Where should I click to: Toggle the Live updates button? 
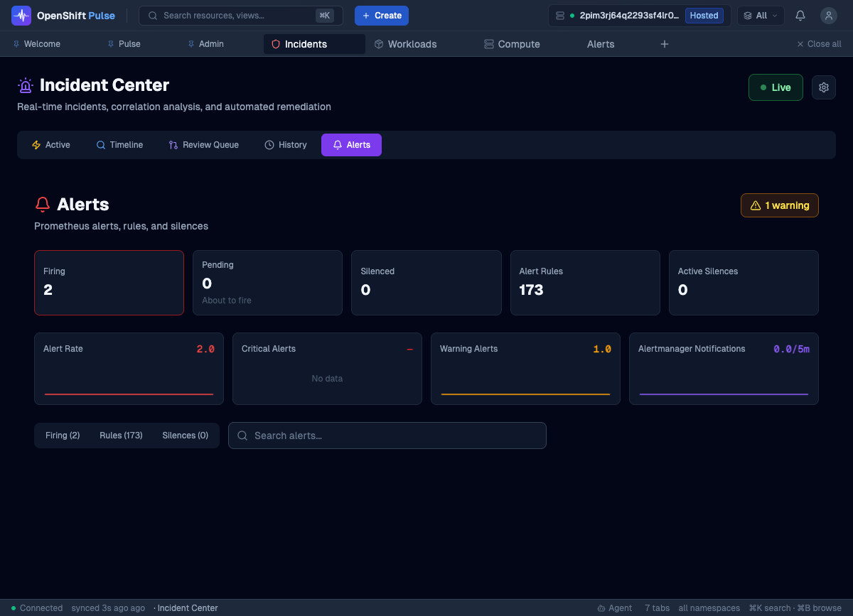[776, 87]
